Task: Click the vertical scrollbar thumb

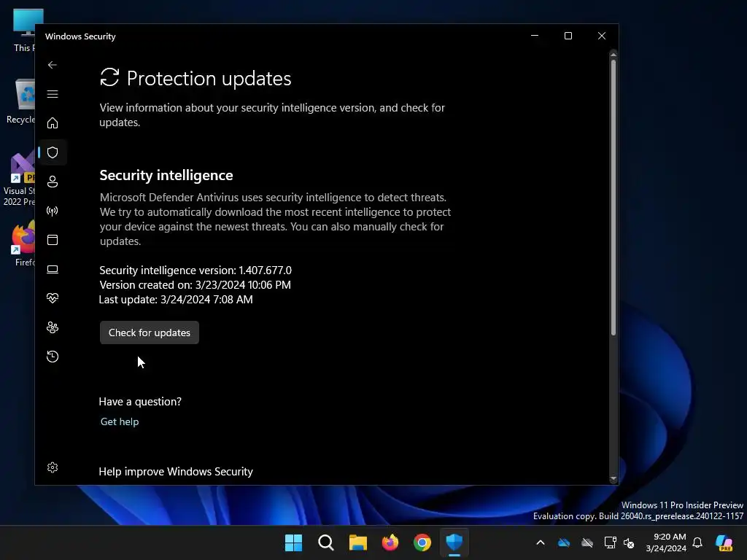Action: pyautogui.click(x=613, y=198)
